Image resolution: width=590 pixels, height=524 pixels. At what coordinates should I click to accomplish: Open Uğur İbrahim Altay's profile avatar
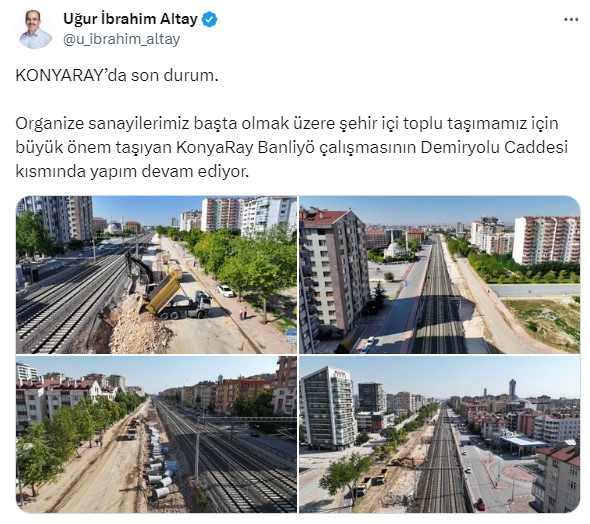[35, 29]
